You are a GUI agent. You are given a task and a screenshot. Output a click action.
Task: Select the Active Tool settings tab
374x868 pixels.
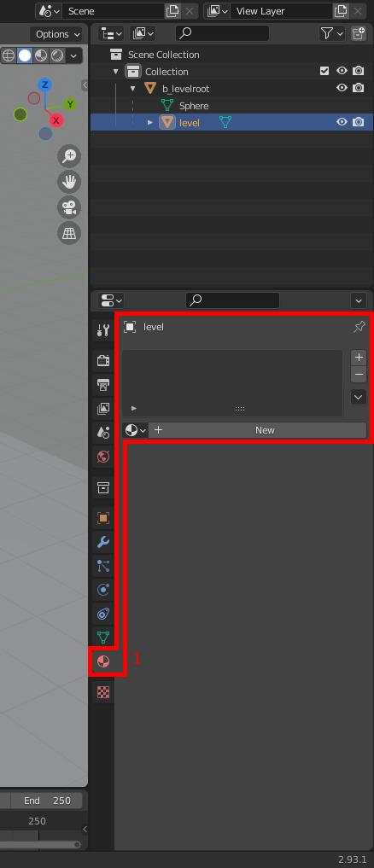tap(103, 330)
